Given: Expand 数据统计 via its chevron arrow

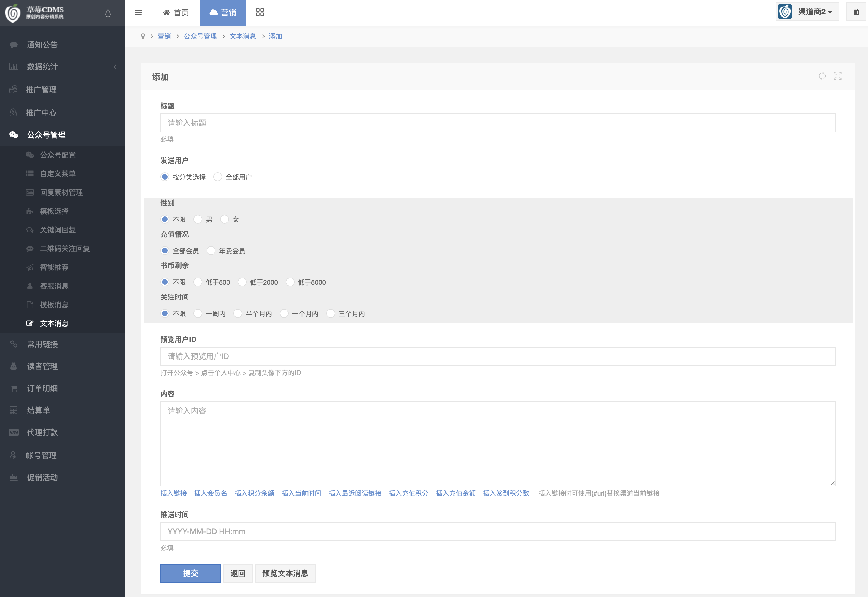Looking at the screenshot, I should coord(115,67).
